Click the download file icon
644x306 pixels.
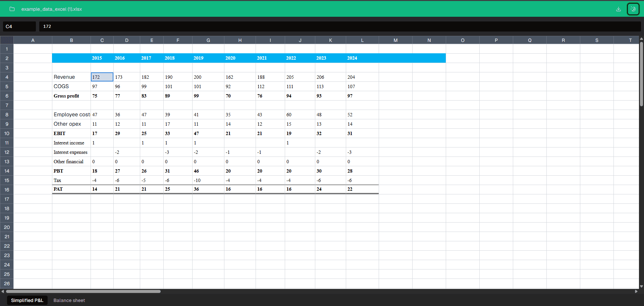618,9
